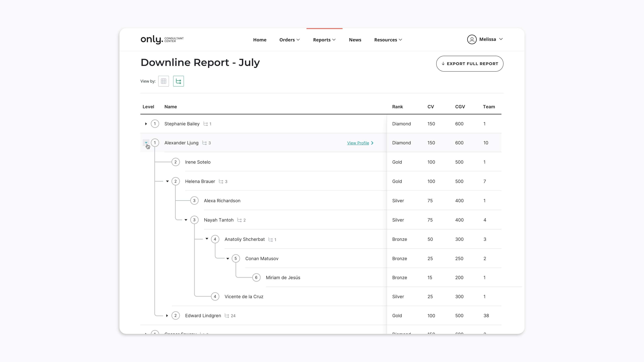Expand Edward Lindgren's downline
Viewport: 644px width, 362px height.
click(x=167, y=316)
